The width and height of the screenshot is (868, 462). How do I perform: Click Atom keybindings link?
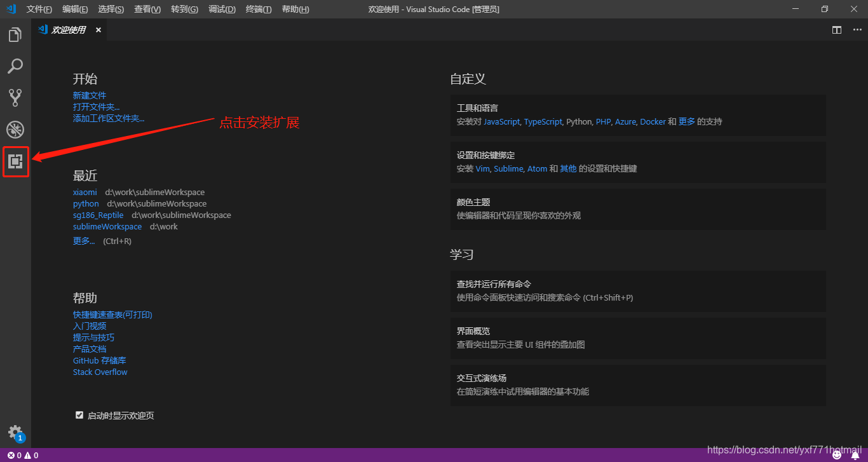click(537, 168)
